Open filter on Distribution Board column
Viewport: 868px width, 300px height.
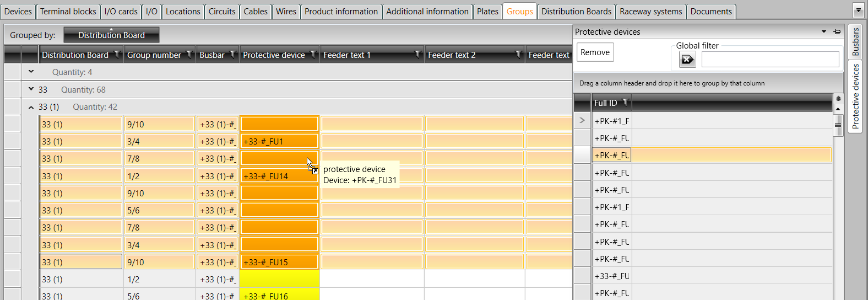[x=117, y=54]
